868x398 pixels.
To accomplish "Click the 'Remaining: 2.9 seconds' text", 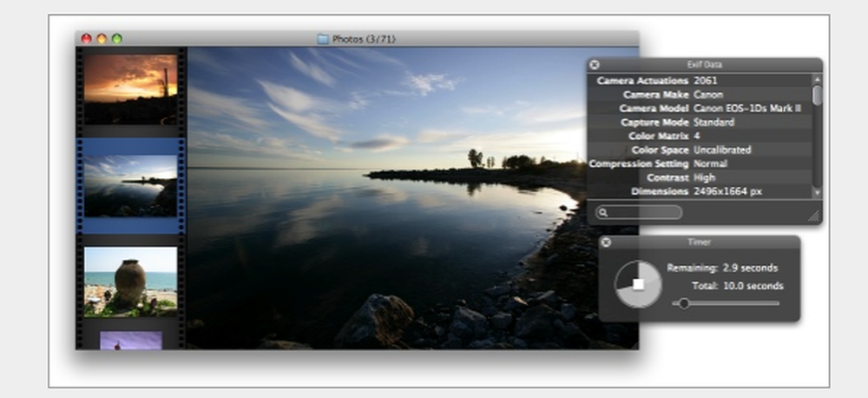I will click(722, 269).
